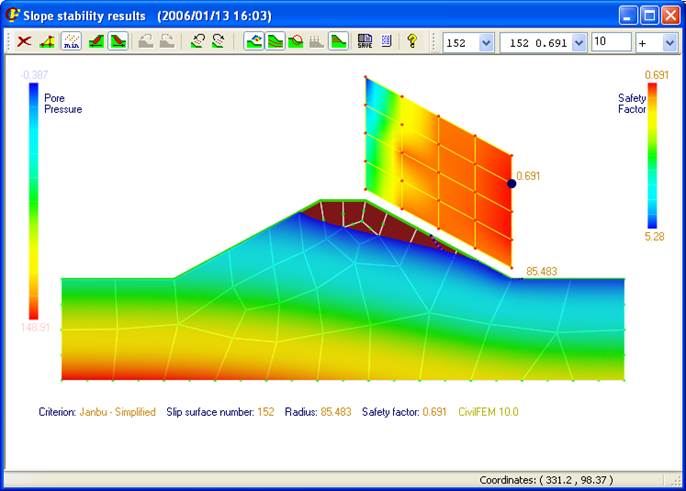Click the input field containing 10
Image resolution: width=686 pixels, height=491 pixels.
point(611,42)
